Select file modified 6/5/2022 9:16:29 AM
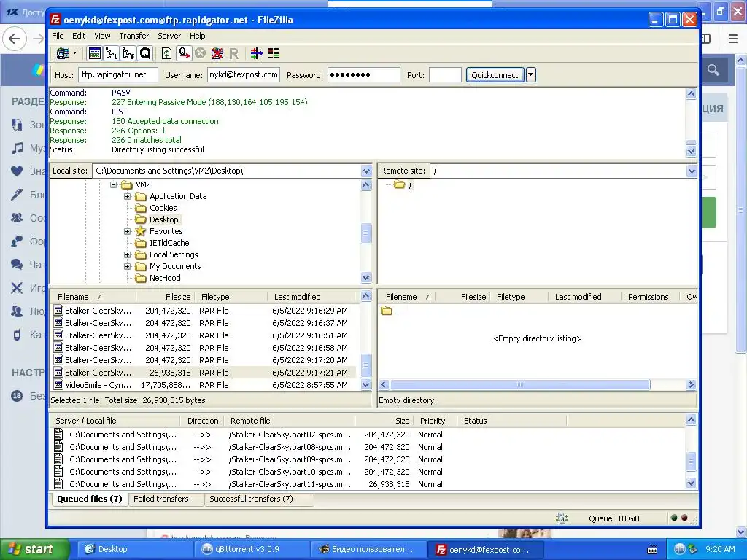The width and height of the screenshot is (747, 560). [204, 311]
